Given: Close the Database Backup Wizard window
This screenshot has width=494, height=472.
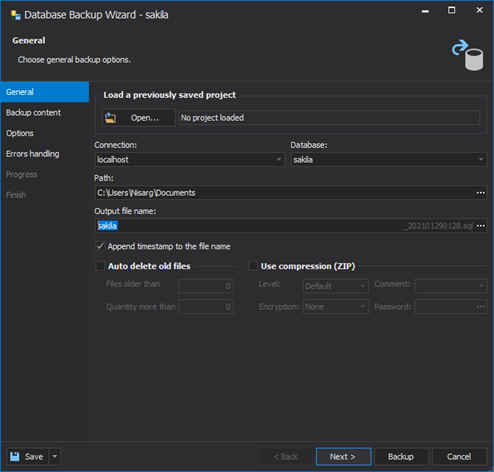Looking at the screenshot, I should (x=479, y=10).
